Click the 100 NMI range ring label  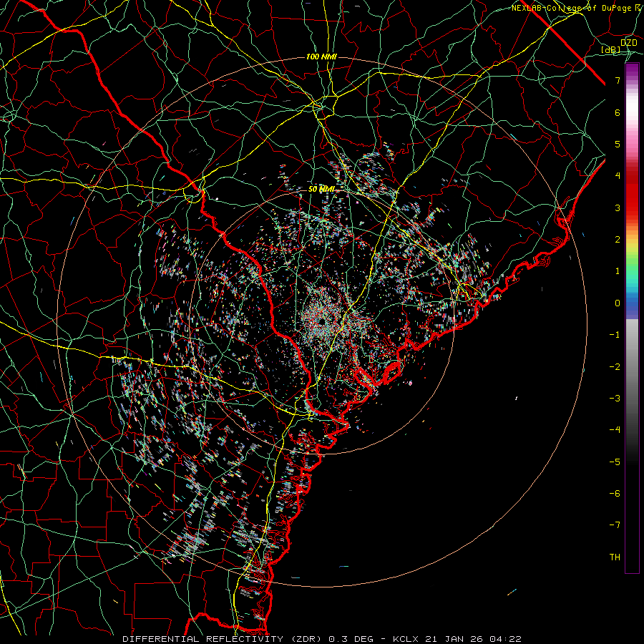click(321, 57)
